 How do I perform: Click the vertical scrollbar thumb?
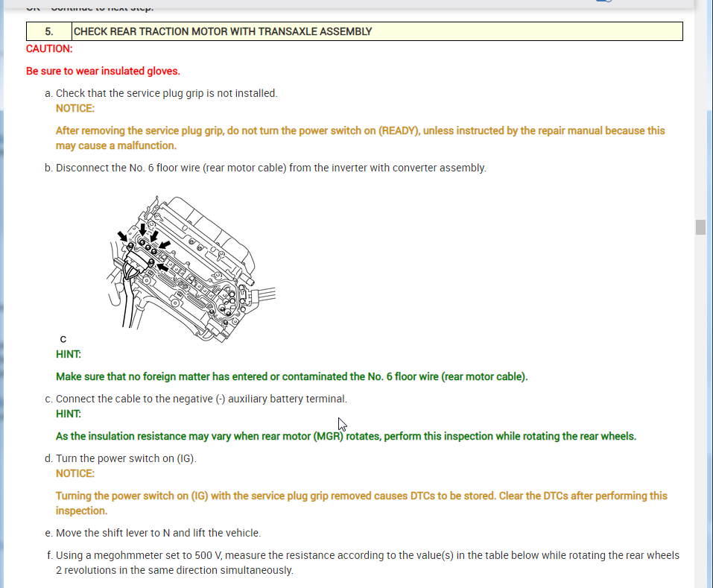[700, 227]
